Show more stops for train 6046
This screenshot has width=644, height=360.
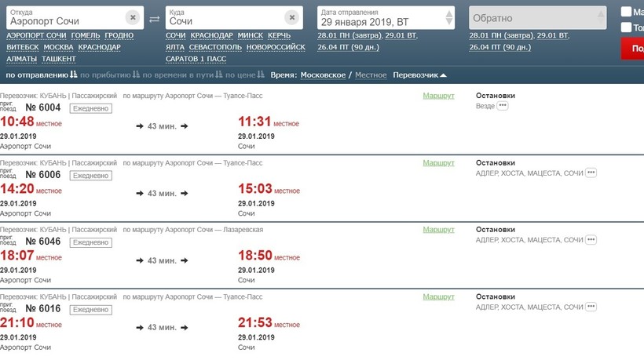pyautogui.click(x=591, y=239)
